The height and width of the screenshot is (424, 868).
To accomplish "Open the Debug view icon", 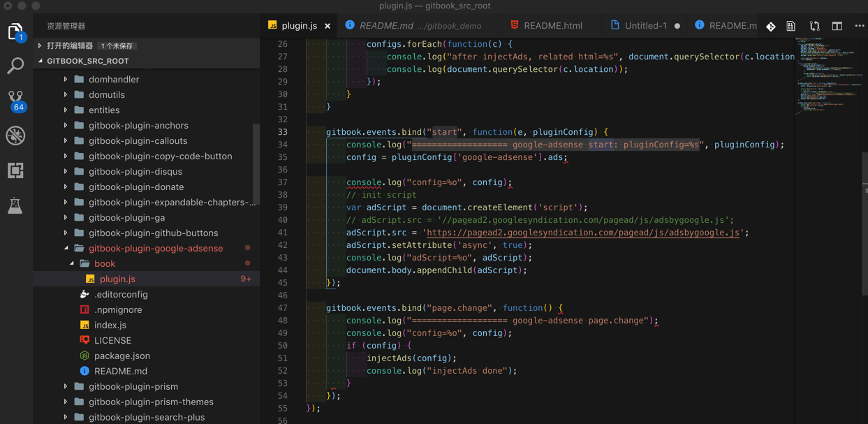I will (x=15, y=136).
